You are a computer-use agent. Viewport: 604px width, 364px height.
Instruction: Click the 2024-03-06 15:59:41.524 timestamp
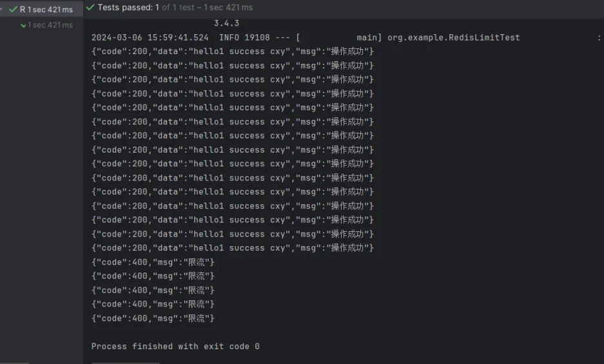[150, 37]
